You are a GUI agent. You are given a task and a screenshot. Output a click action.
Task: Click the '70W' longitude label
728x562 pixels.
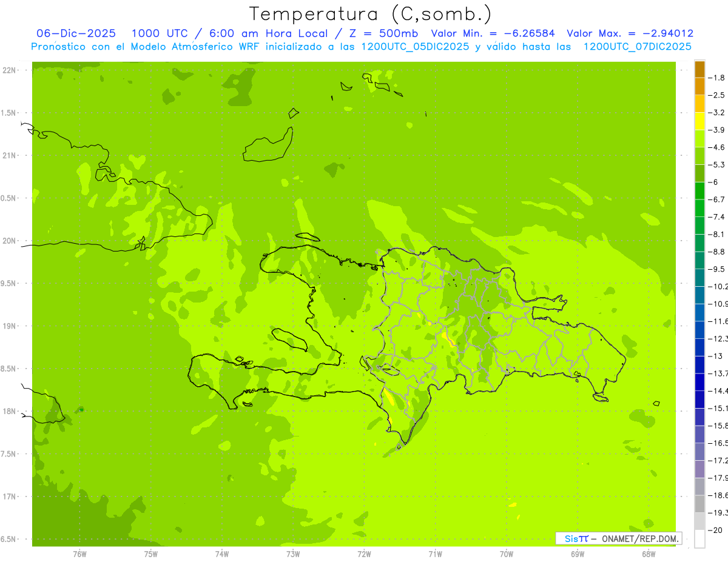507,554
